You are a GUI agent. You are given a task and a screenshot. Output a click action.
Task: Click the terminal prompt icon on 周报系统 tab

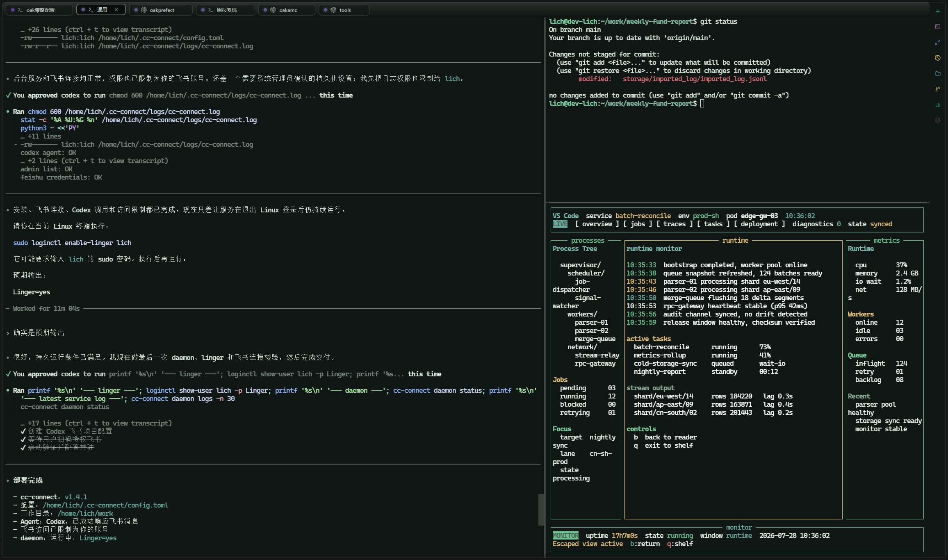point(210,10)
